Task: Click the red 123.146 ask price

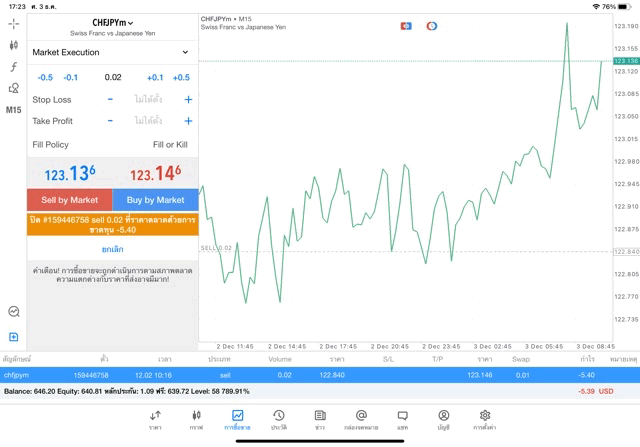Action: click(156, 173)
